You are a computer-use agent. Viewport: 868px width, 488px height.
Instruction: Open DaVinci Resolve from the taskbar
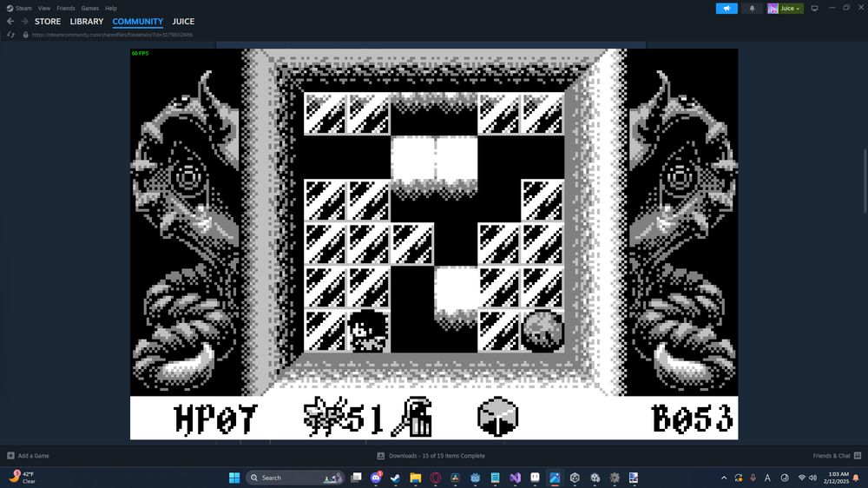point(455,478)
